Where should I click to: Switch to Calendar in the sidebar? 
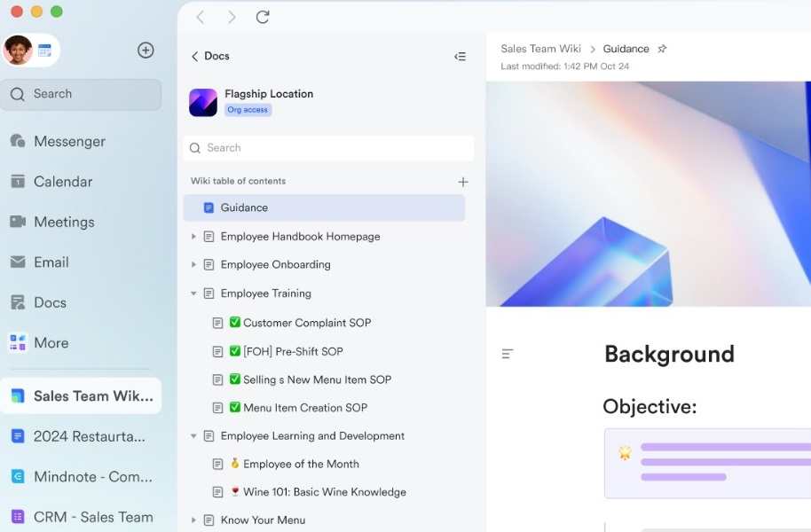pyautogui.click(x=62, y=182)
